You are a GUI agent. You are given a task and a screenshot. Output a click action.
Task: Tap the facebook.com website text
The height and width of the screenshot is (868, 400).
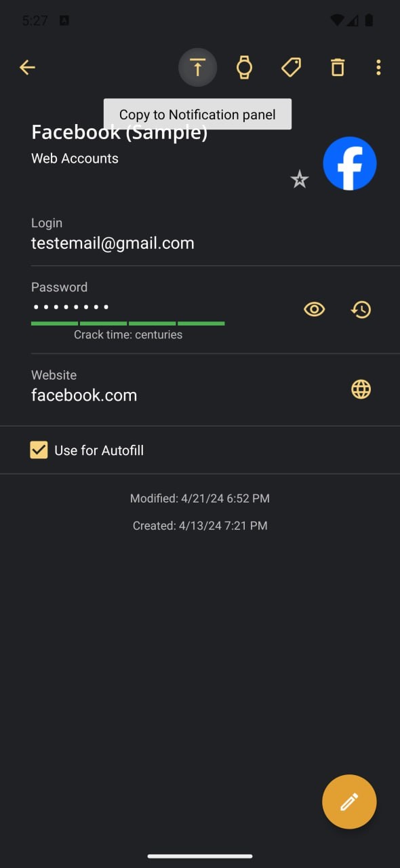[x=84, y=395]
